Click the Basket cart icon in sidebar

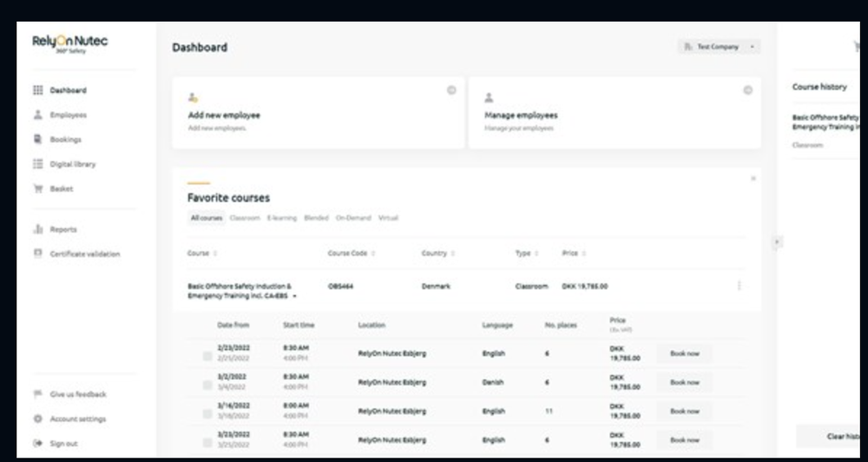37,188
